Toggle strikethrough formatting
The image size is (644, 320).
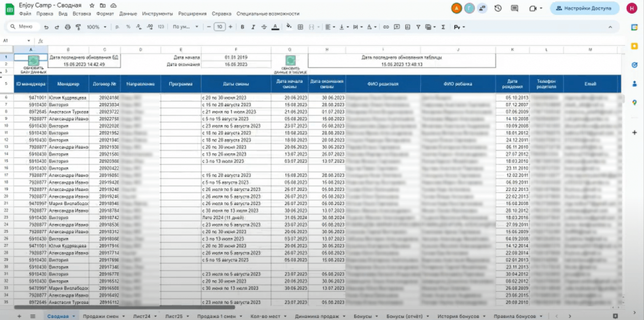pos(264,27)
